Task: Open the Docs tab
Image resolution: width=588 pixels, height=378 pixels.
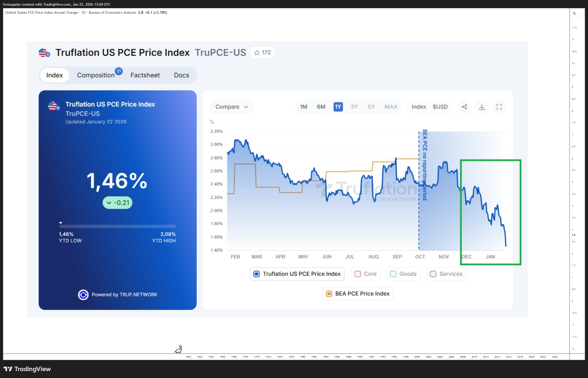Action: [181, 75]
